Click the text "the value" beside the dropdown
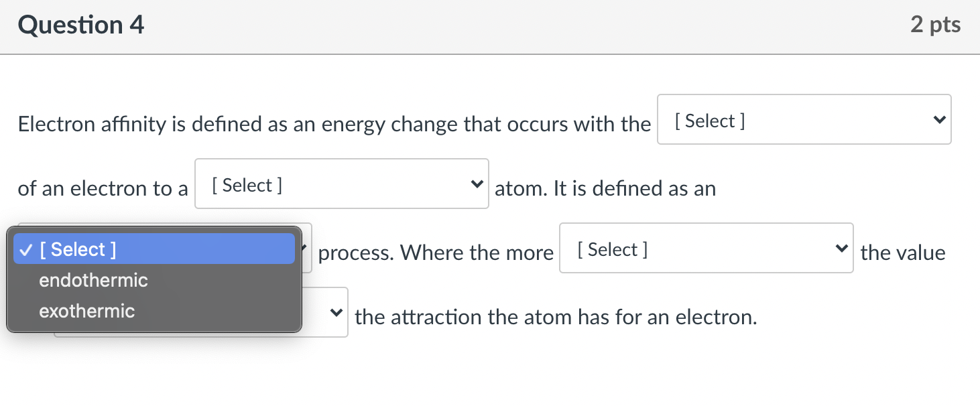 903,253
